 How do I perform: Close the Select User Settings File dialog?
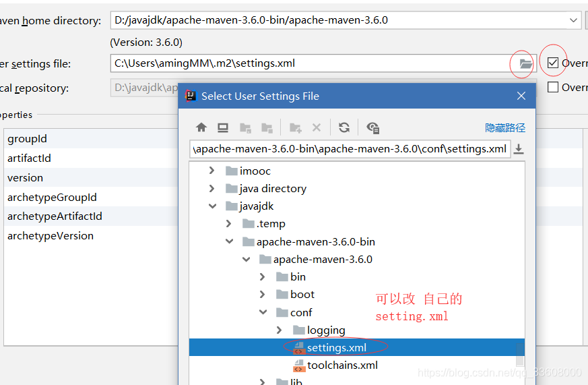click(x=521, y=96)
